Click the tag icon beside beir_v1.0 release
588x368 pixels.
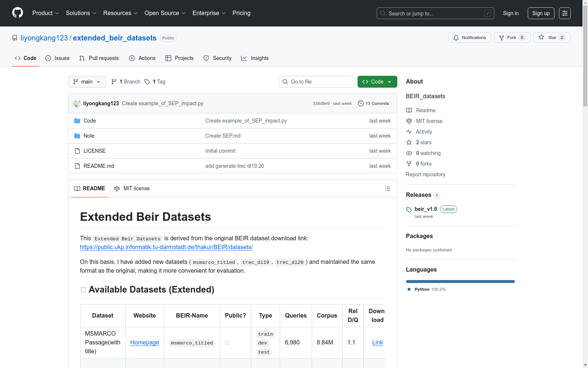(x=409, y=210)
